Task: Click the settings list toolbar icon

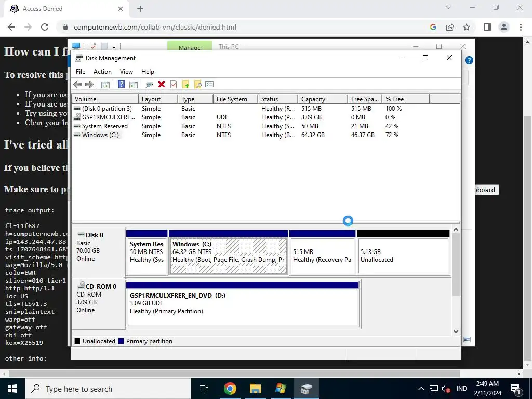Action: 209,84
